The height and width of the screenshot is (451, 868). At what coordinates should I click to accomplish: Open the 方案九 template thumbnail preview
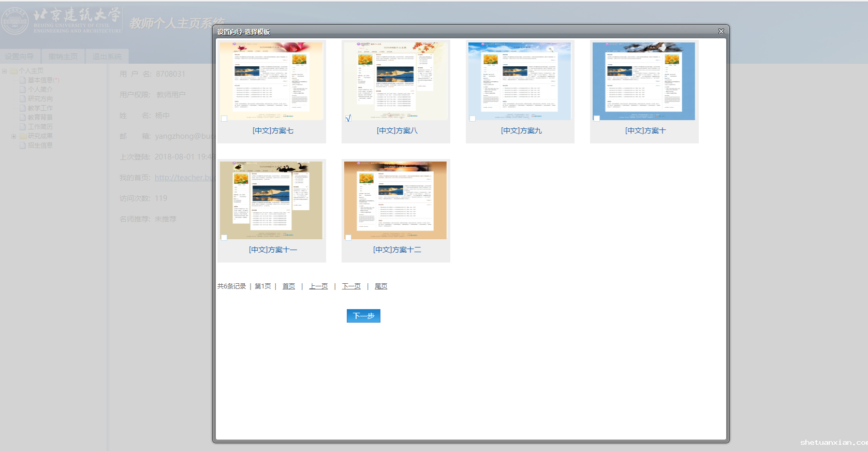(x=520, y=81)
